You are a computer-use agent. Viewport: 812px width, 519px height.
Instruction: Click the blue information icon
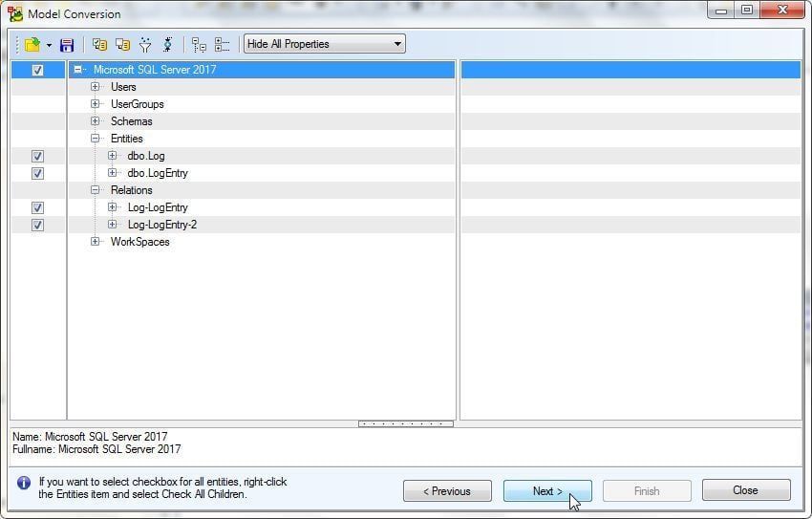pyautogui.click(x=24, y=483)
